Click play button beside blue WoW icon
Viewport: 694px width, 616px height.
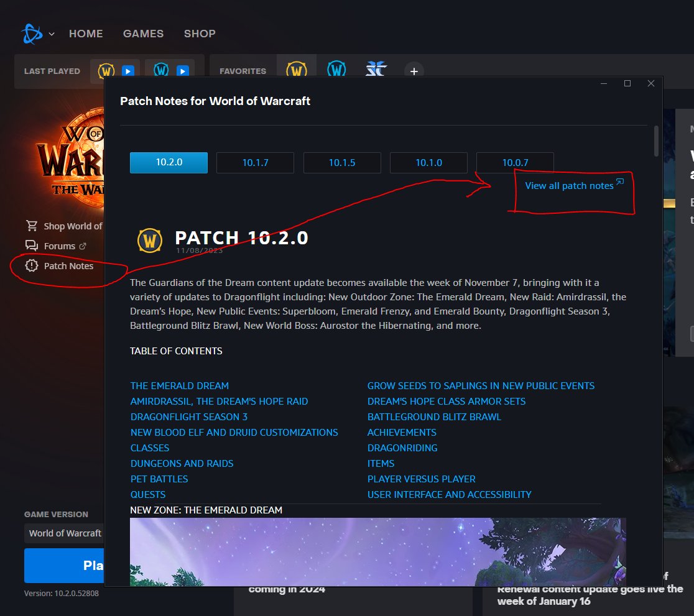pyautogui.click(x=182, y=71)
